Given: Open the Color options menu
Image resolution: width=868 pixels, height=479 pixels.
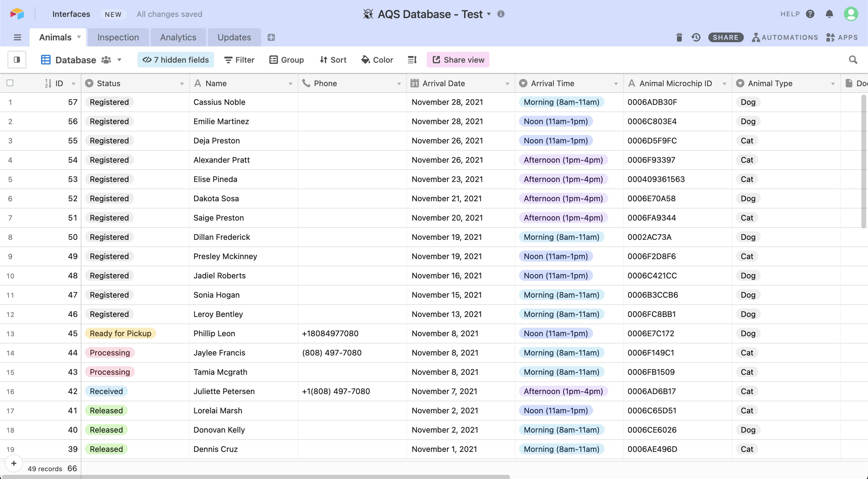Looking at the screenshot, I should tap(377, 60).
